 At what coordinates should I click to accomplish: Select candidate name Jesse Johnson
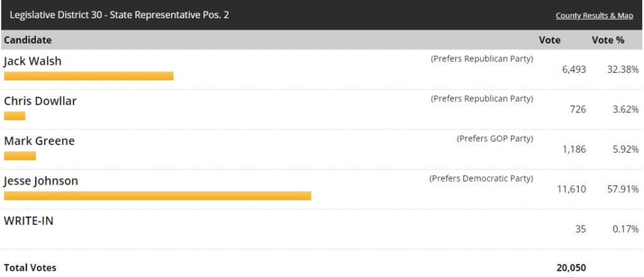(41, 181)
